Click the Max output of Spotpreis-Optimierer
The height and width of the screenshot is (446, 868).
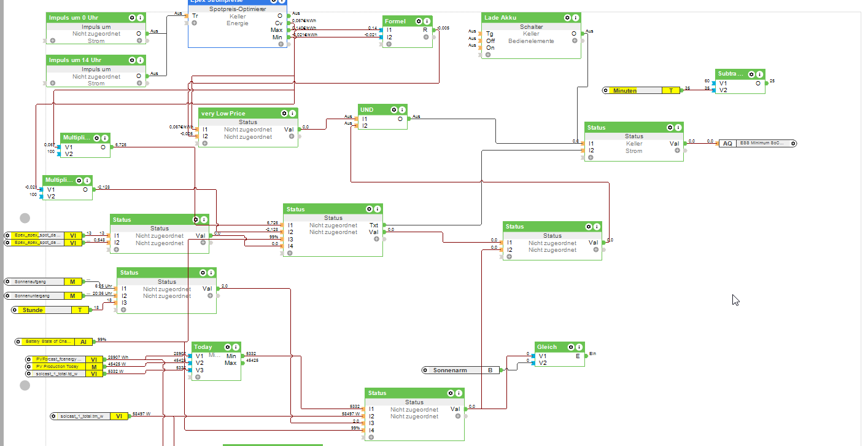pos(277,30)
